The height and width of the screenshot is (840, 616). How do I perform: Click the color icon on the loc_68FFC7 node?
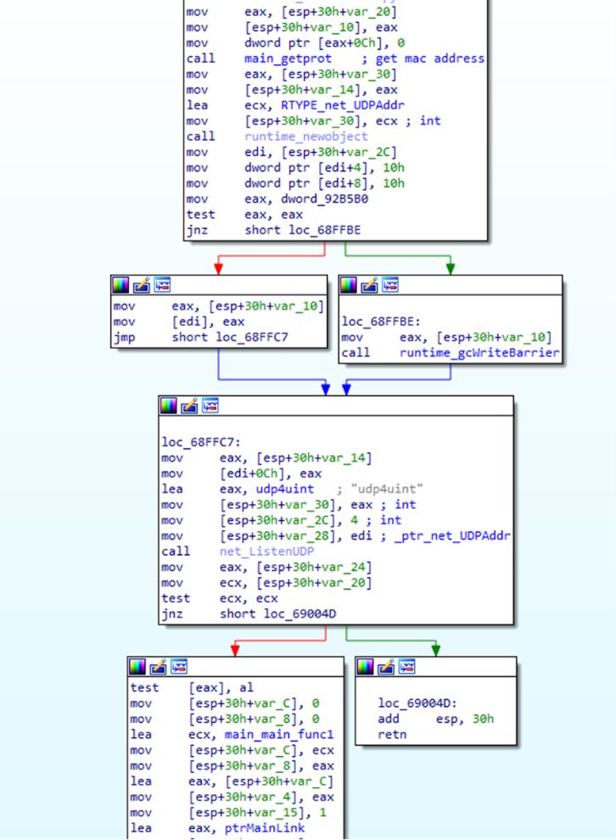click(170, 406)
